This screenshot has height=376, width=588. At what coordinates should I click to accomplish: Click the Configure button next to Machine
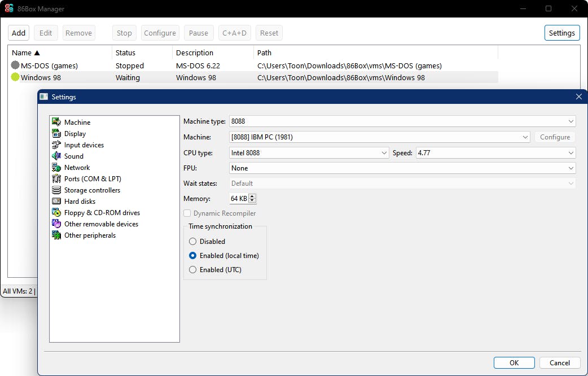coord(555,137)
